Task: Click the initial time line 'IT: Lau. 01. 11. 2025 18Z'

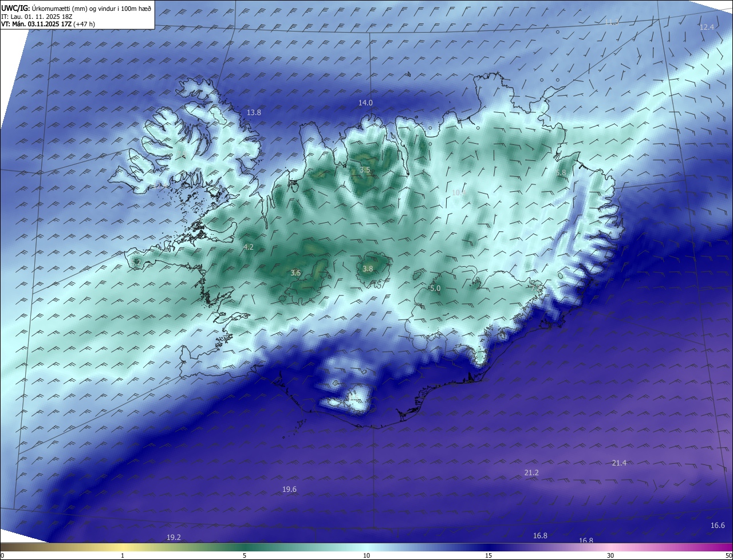Action: [x=36, y=16]
